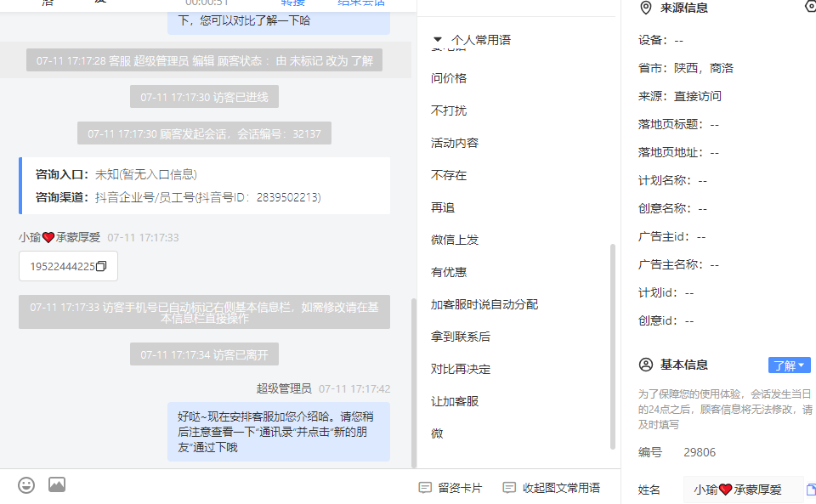Select the quick phrase 活动内容
The height and width of the screenshot is (504, 816).
[x=454, y=143]
